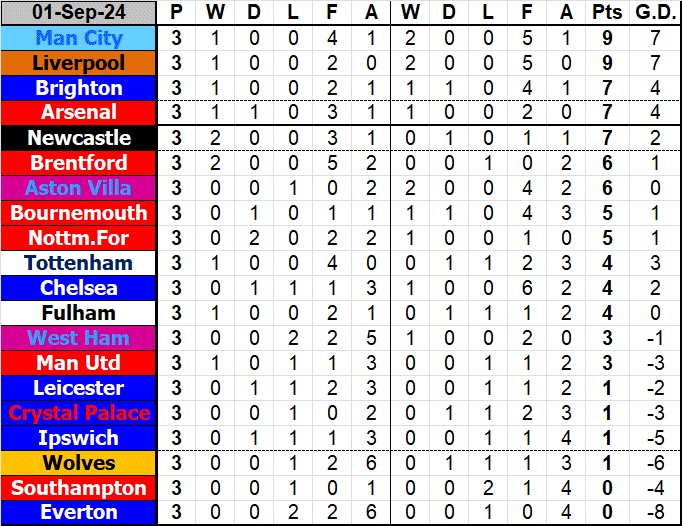Select Bournemouth in the standings

click(79, 213)
